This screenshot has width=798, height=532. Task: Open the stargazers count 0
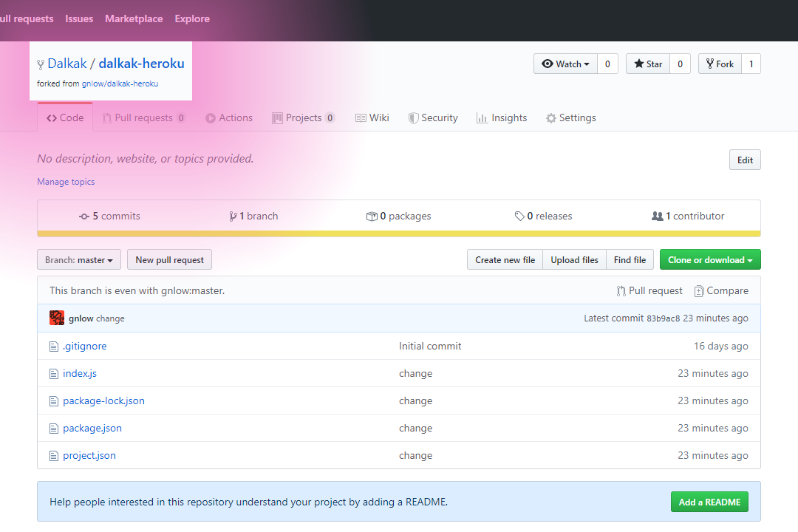680,64
